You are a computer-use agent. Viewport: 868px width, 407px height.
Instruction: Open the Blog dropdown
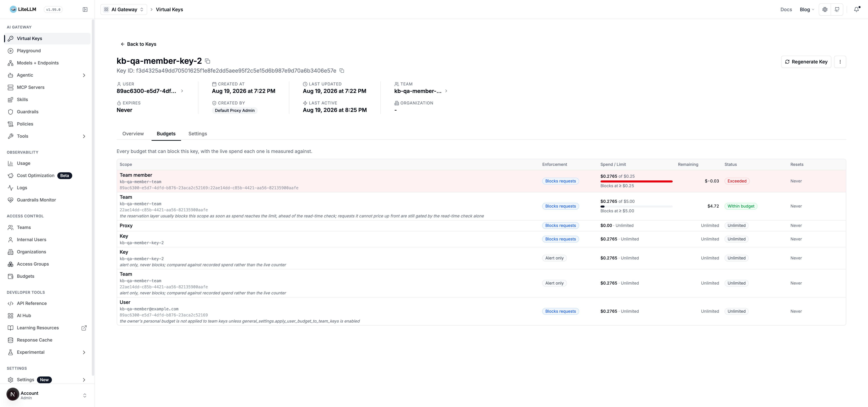coord(807,9)
